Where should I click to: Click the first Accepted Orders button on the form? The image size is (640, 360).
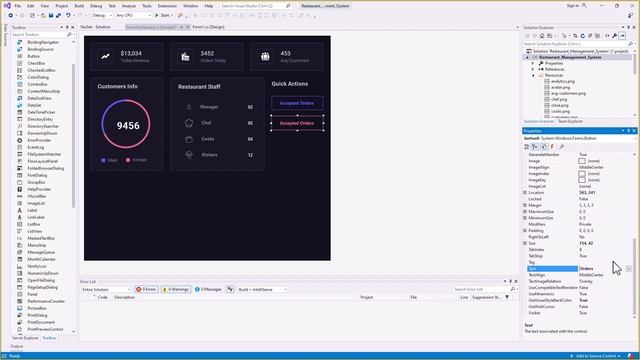(x=297, y=103)
